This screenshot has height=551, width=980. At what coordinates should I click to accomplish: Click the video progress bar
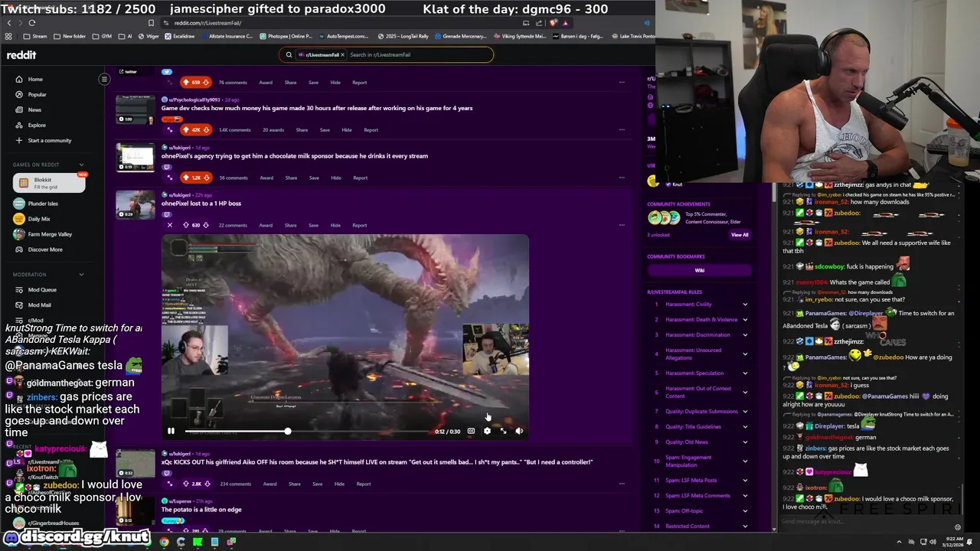tap(306, 432)
